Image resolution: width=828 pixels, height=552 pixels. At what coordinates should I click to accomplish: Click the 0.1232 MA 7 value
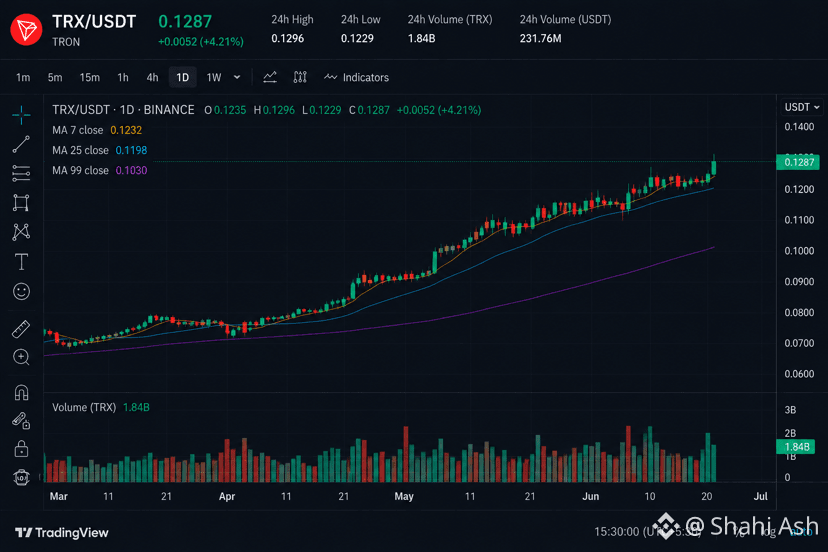point(126,130)
